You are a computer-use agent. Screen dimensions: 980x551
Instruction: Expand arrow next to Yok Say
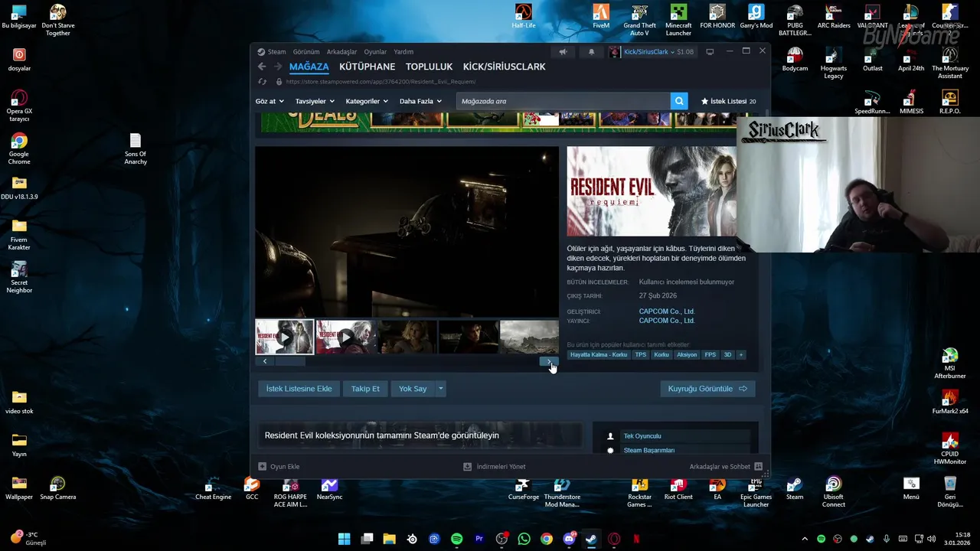[440, 389]
